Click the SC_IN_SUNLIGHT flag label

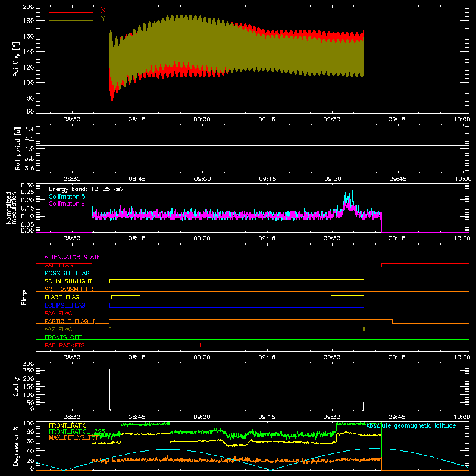click(x=68, y=281)
